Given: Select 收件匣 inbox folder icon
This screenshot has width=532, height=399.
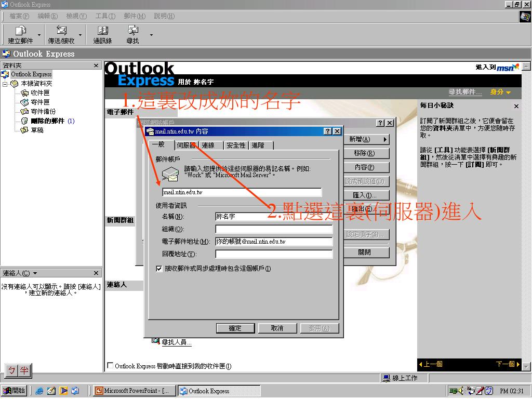Looking at the screenshot, I should (x=25, y=93).
